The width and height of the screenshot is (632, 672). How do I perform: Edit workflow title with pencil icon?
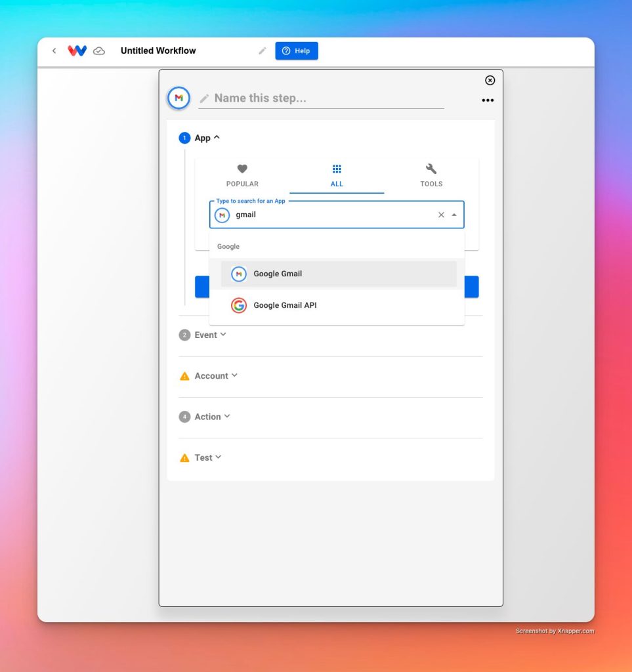click(263, 51)
